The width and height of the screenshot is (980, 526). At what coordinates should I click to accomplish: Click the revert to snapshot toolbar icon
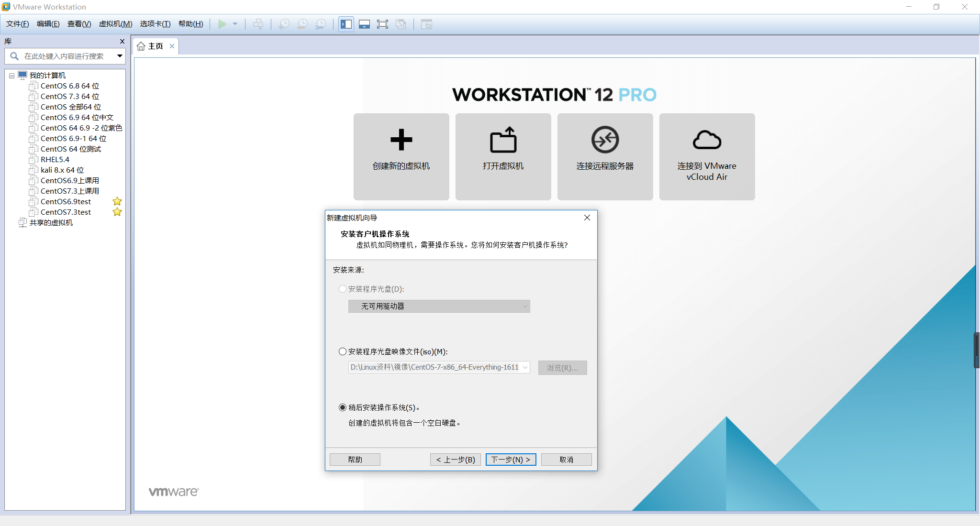tap(302, 24)
